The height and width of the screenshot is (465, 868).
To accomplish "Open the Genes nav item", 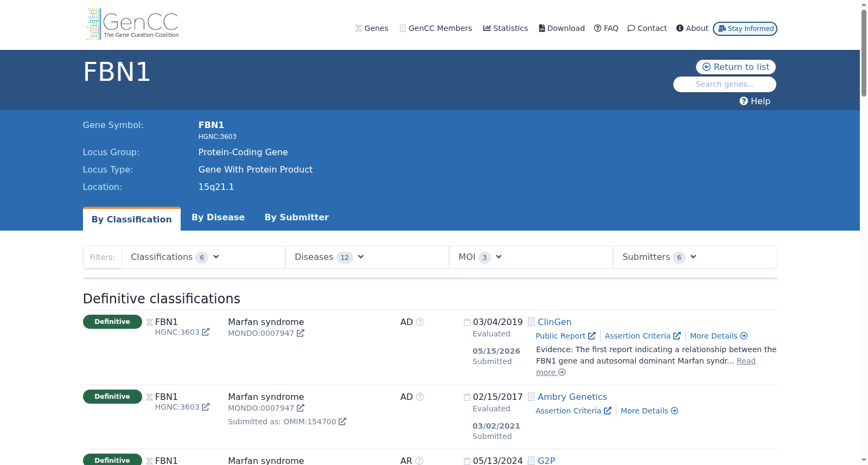I will click(372, 28).
